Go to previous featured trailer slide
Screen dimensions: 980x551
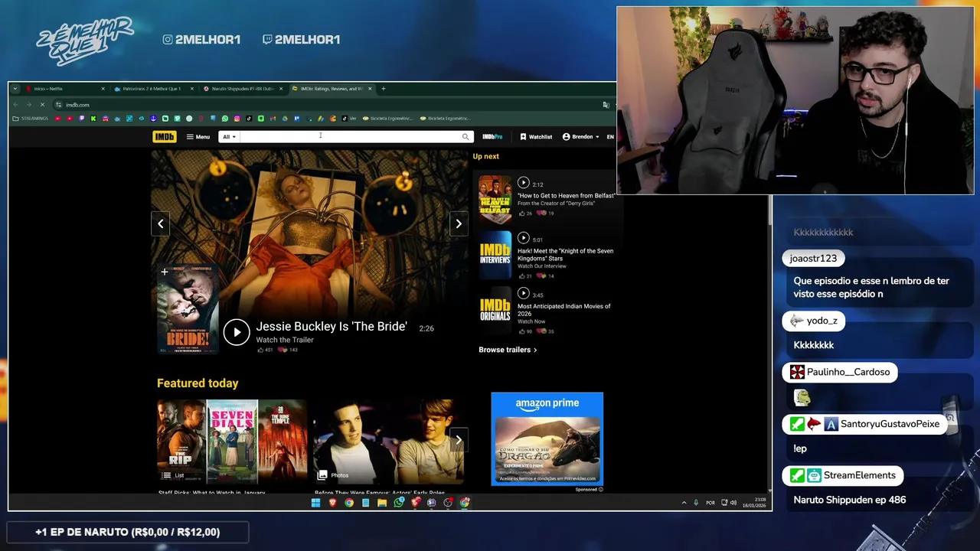coord(160,223)
